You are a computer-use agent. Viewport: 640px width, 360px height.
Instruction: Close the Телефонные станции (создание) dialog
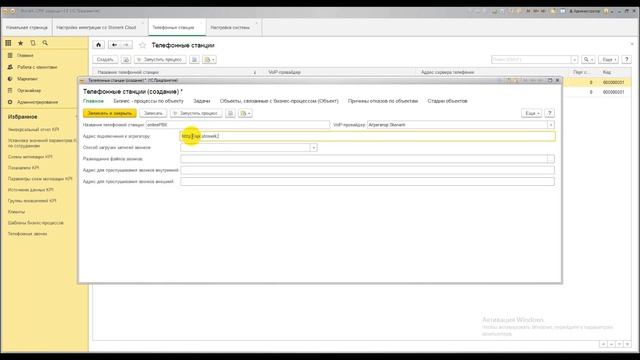[x=558, y=80]
